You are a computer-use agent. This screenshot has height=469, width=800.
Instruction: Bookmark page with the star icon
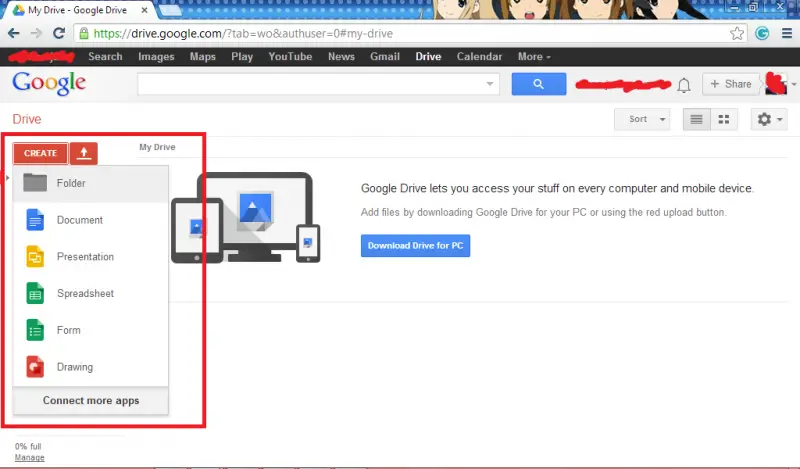[736, 34]
